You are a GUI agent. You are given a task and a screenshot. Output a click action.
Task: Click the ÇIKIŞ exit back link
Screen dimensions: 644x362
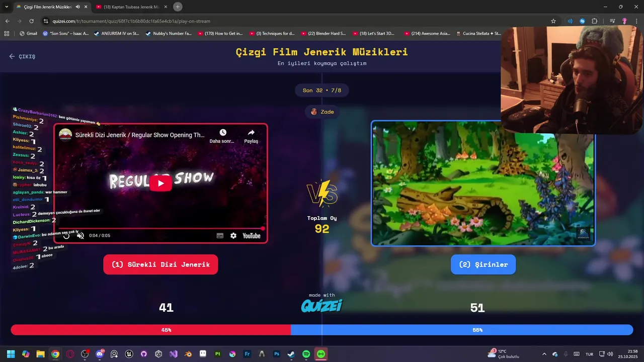pos(22,56)
